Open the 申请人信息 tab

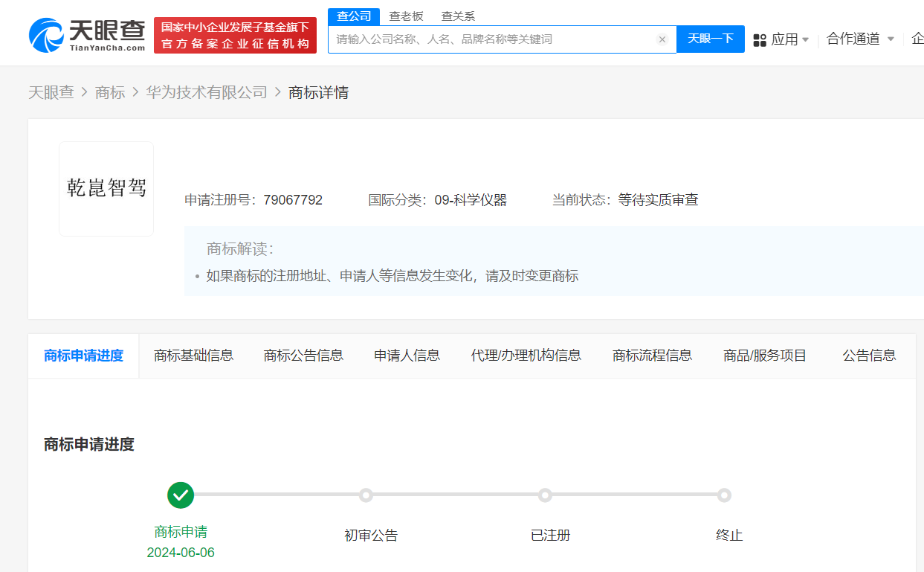point(406,356)
